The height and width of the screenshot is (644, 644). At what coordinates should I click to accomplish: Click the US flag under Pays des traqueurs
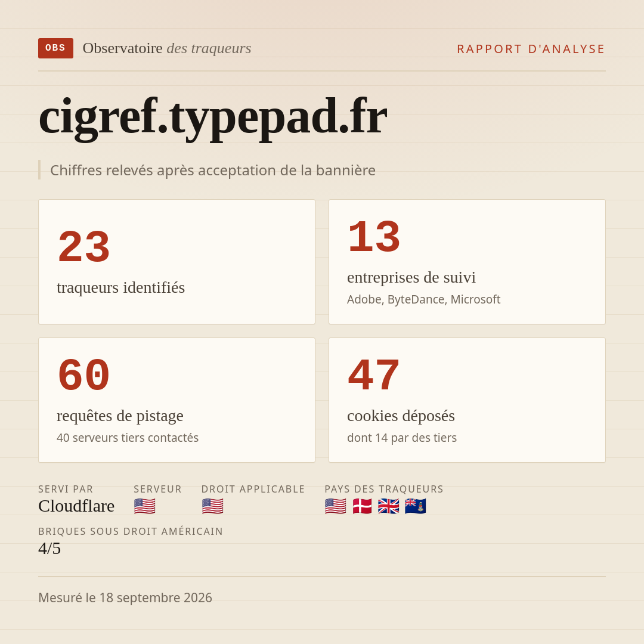(335, 506)
